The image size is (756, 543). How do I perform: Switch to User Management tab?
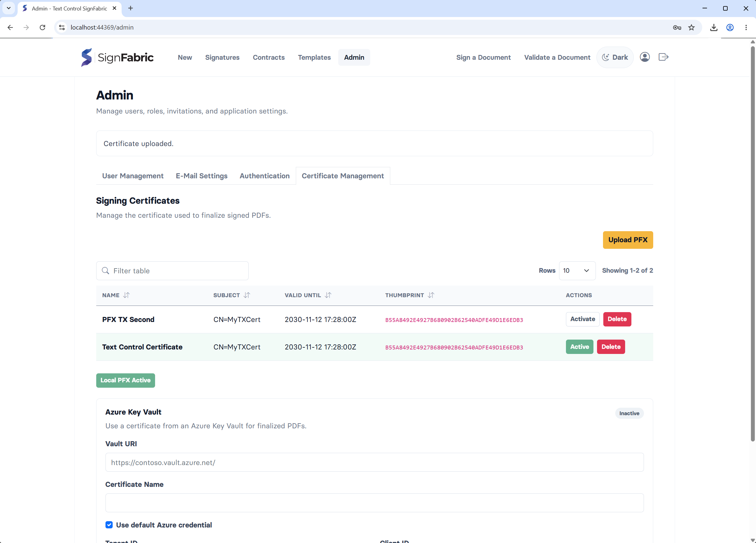[x=133, y=176]
